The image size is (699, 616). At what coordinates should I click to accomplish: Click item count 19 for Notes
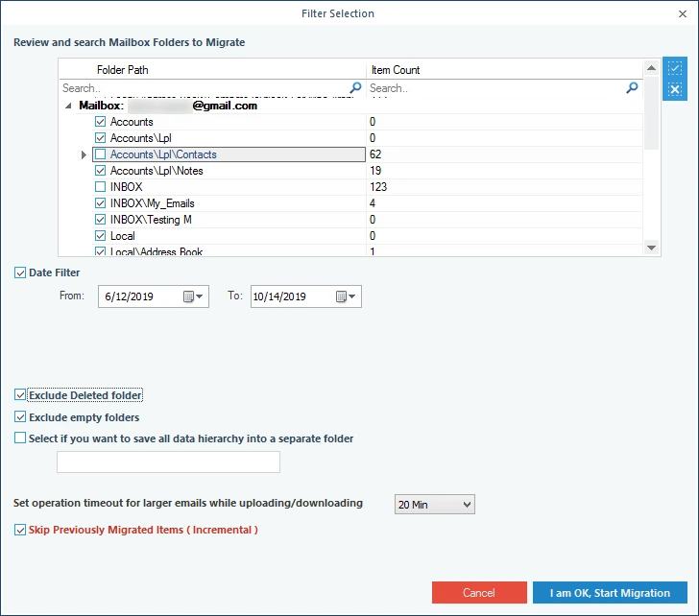[x=375, y=171]
